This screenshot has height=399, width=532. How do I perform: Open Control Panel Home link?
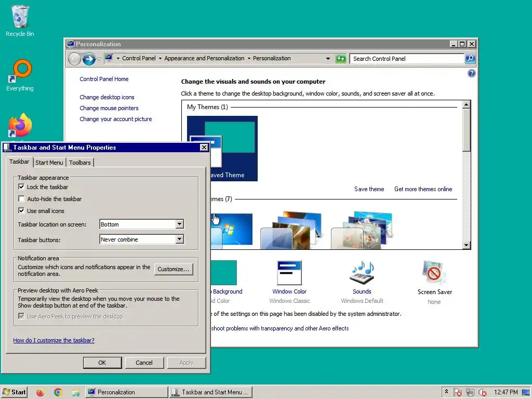104,79
